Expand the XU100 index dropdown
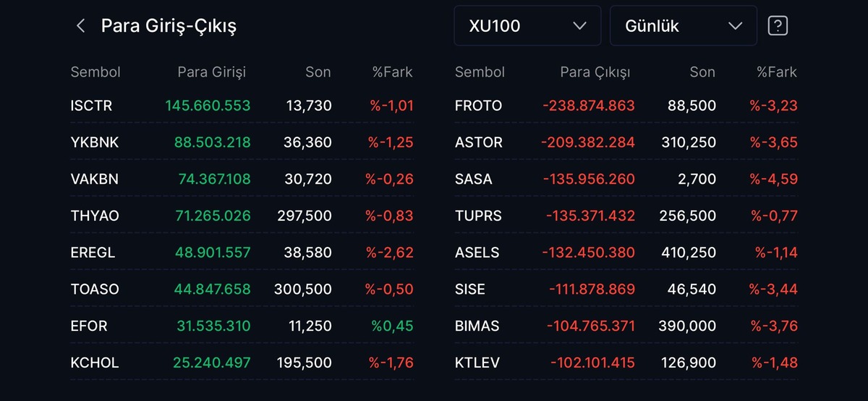 (x=527, y=26)
